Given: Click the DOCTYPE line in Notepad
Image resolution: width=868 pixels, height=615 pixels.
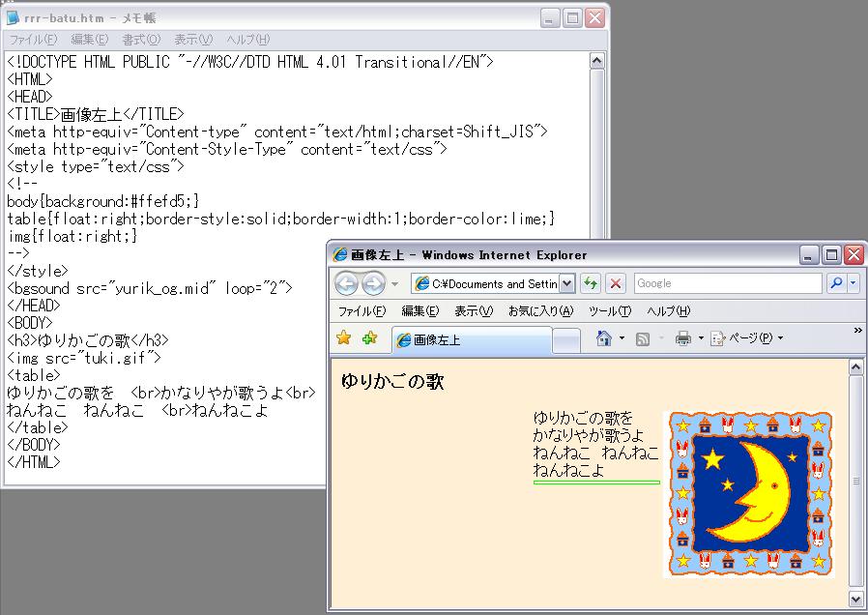Looking at the screenshot, I should coord(250,62).
